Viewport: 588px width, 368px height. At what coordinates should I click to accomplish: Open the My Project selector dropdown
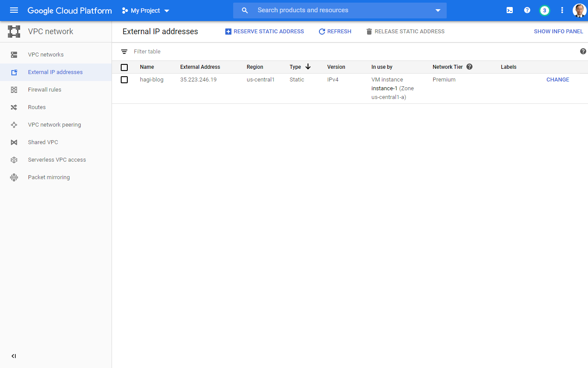(x=146, y=11)
